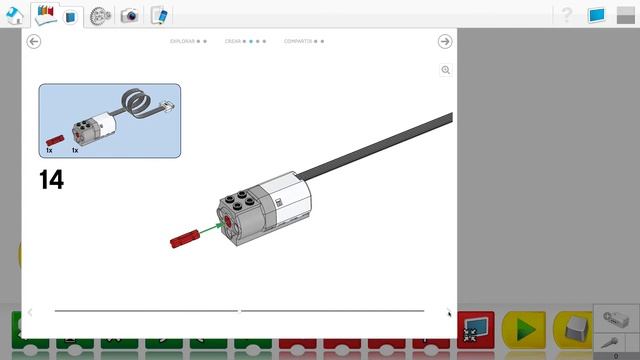Select the yellow play start block
Image resolution: width=640 pixels, height=360 pixels.
coord(524,330)
